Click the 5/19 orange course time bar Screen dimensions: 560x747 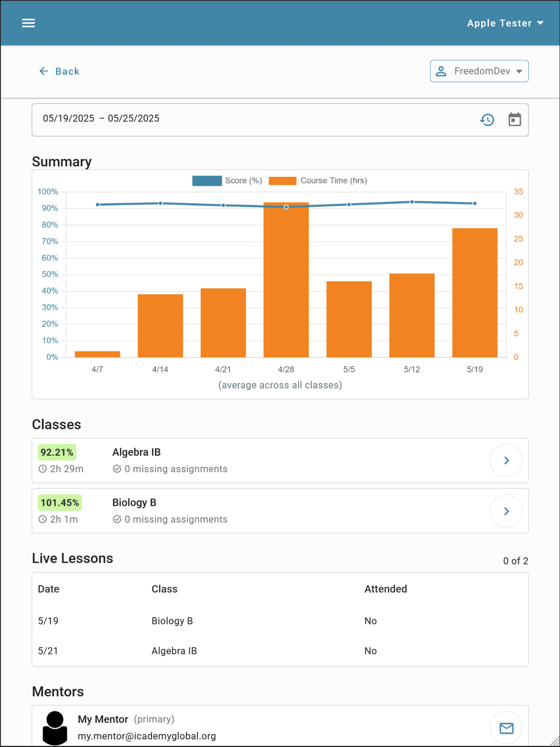474,293
